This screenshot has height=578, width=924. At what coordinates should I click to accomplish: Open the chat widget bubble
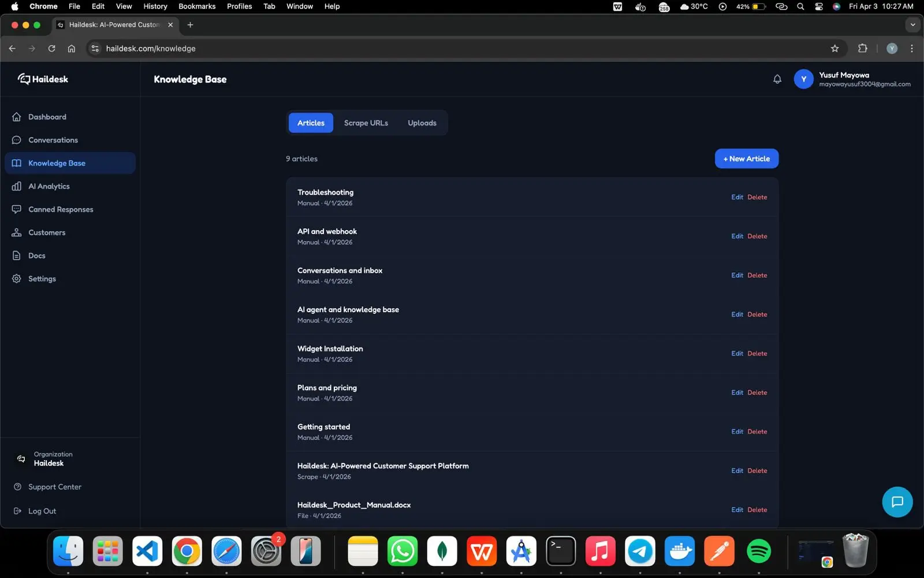coord(897,502)
